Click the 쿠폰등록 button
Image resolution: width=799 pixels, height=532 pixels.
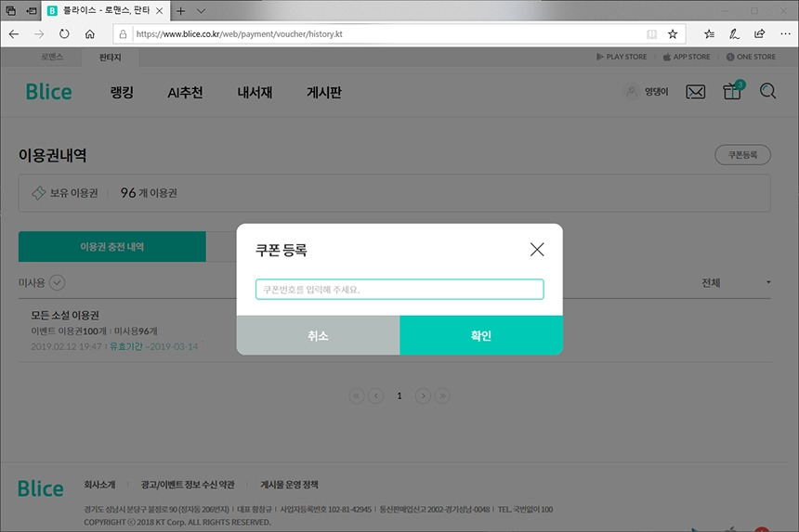click(742, 155)
